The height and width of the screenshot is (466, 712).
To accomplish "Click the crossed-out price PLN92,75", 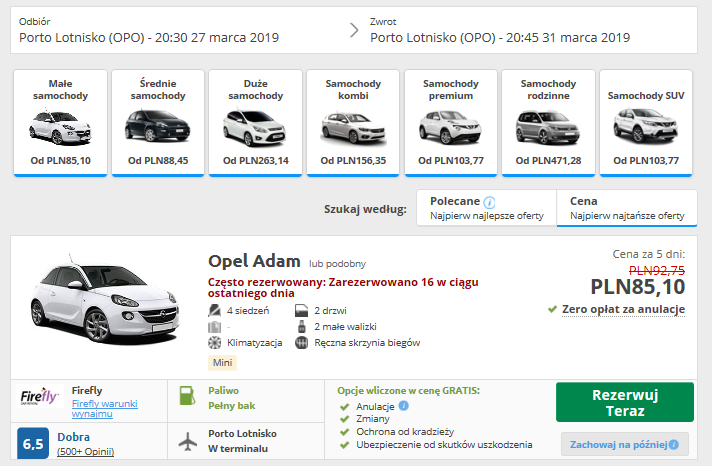I will pos(657,271).
